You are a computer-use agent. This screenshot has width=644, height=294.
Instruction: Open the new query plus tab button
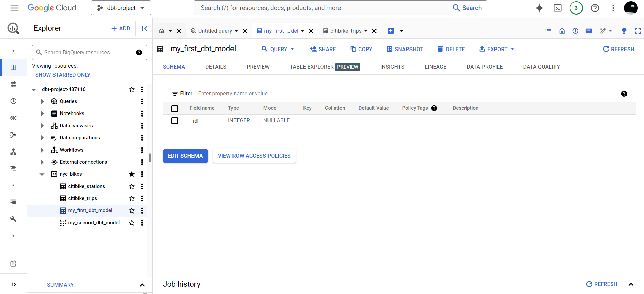(391, 31)
